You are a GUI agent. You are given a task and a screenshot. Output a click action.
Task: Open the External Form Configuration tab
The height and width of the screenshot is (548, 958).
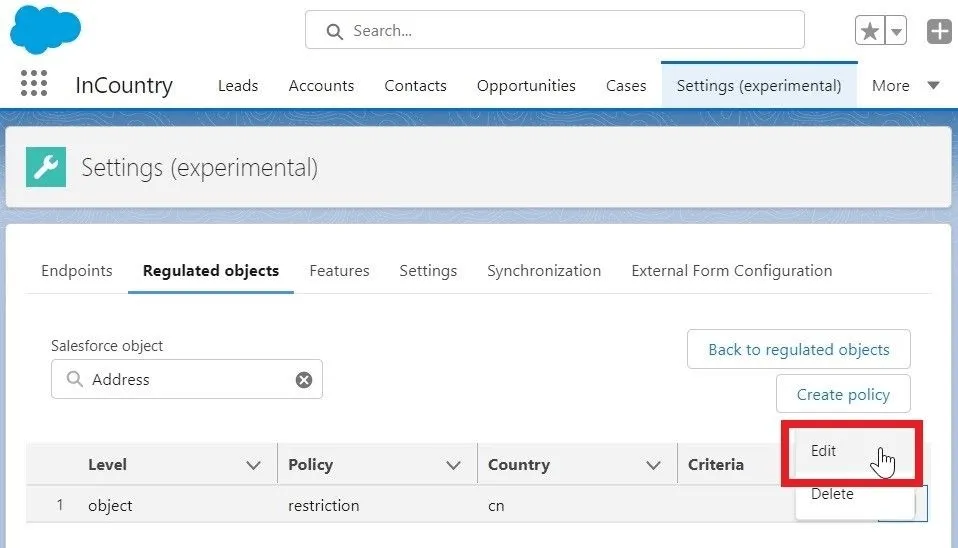click(x=731, y=271)
